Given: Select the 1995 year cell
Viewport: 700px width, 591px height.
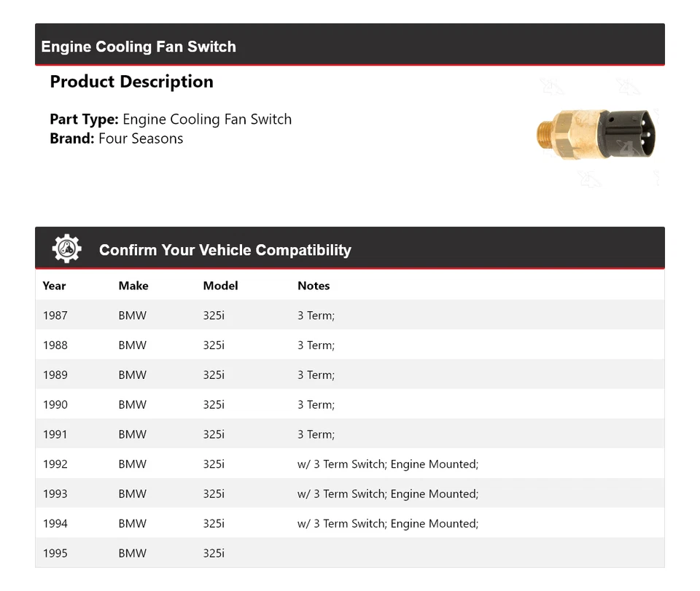Looking at the screenshot, I should (x=55, y=553).
